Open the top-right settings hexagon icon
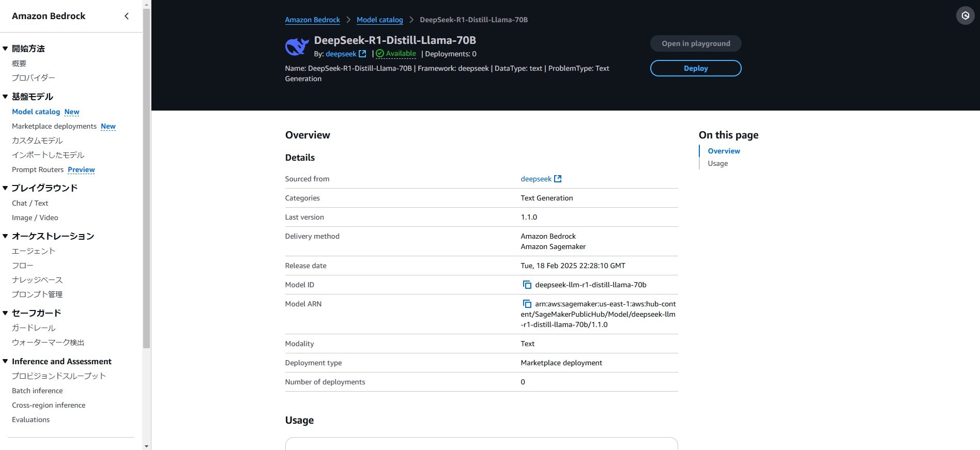 965,15
